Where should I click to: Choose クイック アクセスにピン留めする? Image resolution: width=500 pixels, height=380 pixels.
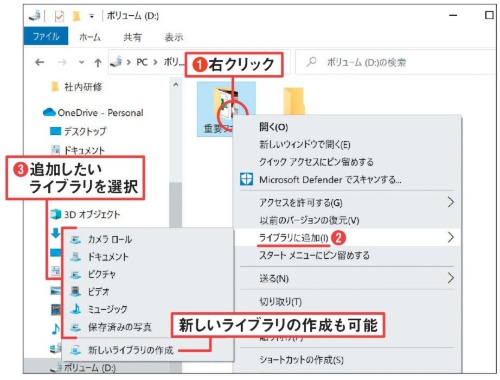point(316,162)
